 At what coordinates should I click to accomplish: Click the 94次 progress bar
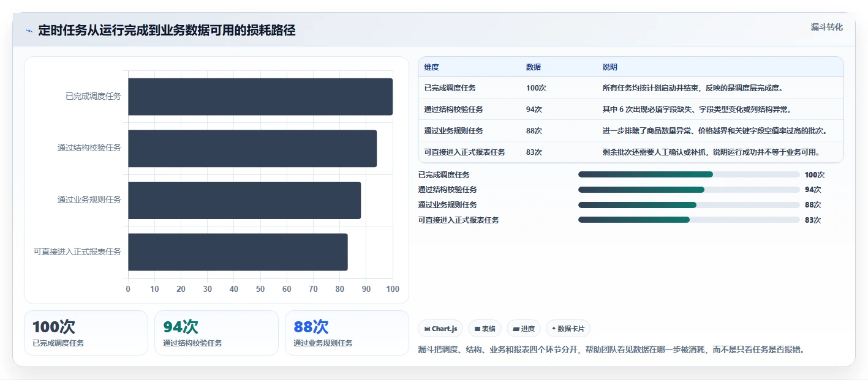(x=689, y=190)
